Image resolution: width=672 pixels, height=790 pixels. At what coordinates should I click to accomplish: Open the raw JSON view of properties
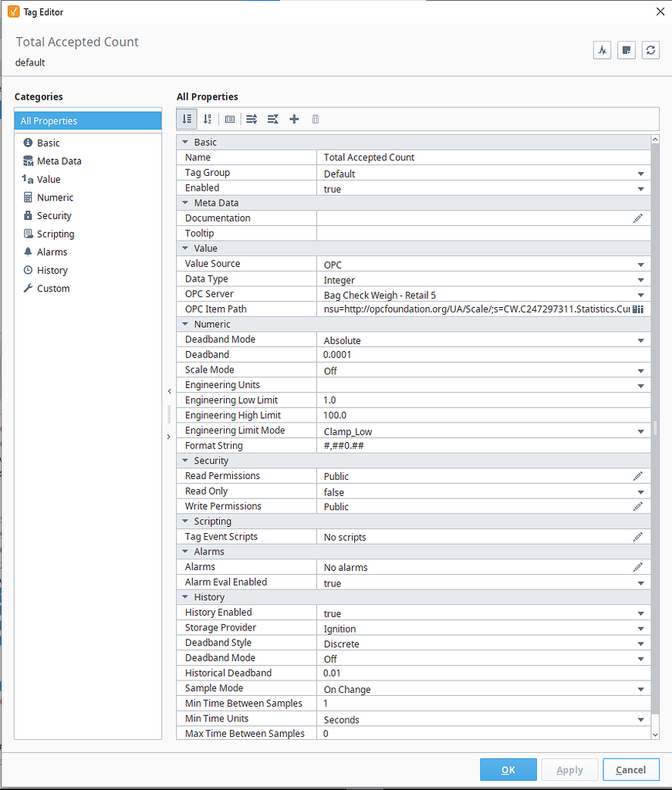[229, 119]
